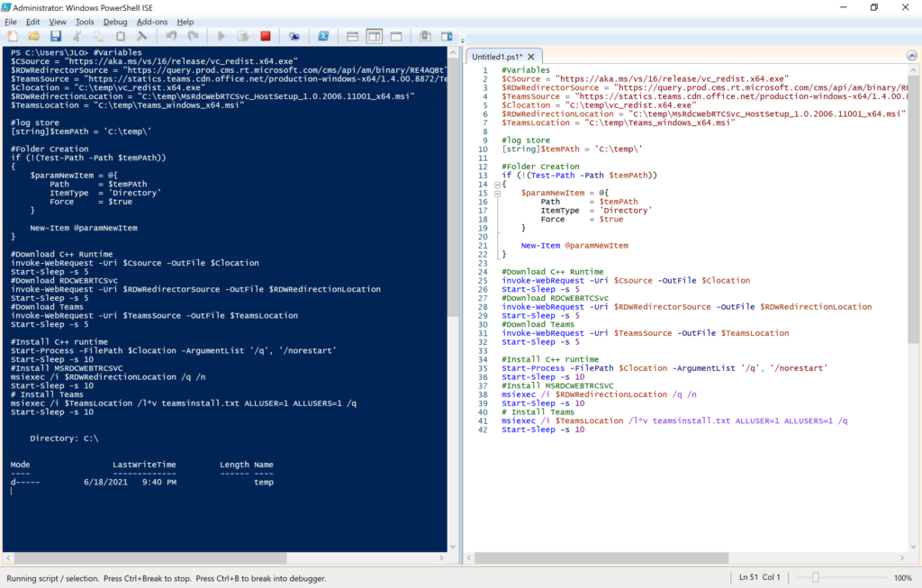This screenshot has height=588, width=922.
Task: Stop operation with the red square
Action: pyautogui.click(x=266, y=36)
